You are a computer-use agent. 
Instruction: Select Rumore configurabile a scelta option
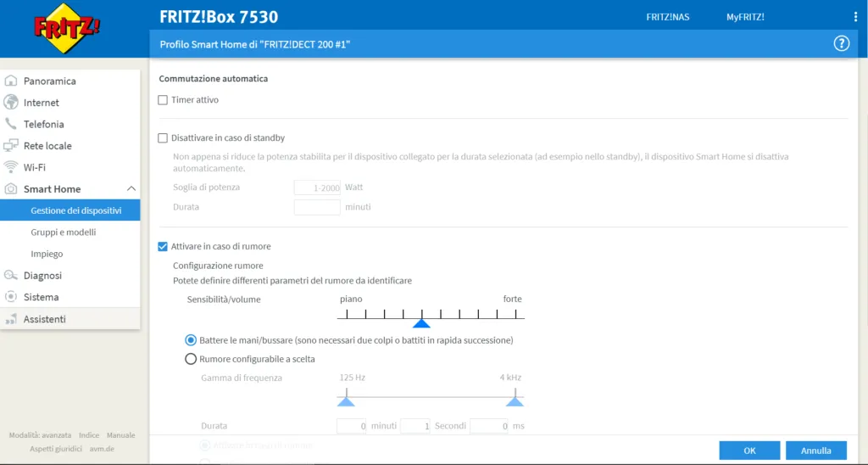(x=191, y=359)
